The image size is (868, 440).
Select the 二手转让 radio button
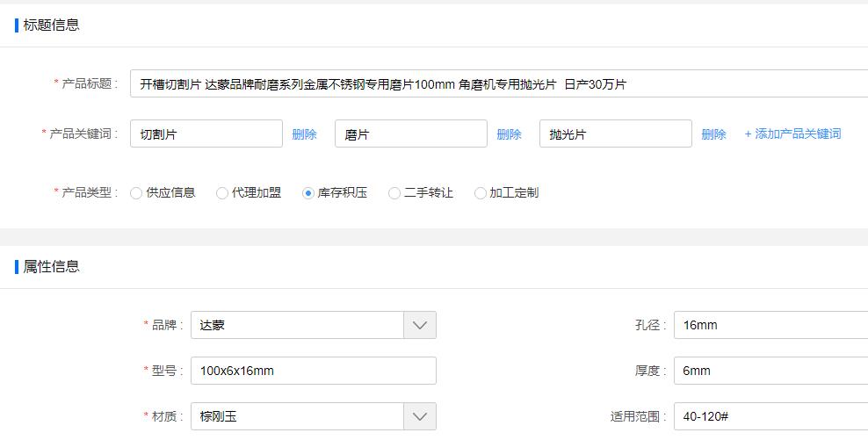(x=394, y=193)
